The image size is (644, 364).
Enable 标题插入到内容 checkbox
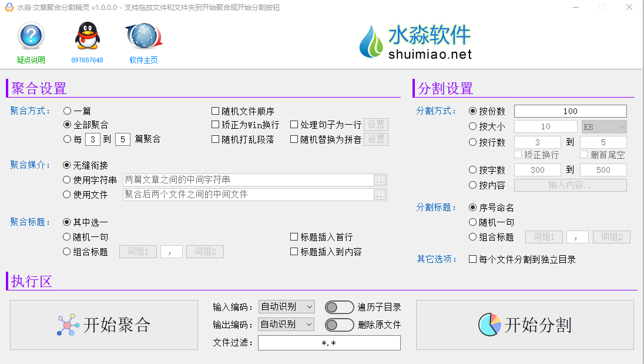[x=326, y=252]
